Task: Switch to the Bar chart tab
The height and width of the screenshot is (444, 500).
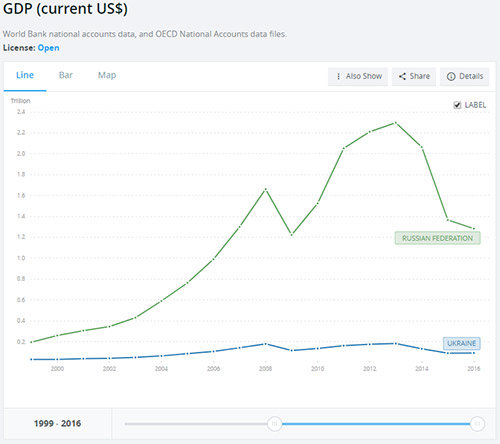Action: [x=66, y=75]
